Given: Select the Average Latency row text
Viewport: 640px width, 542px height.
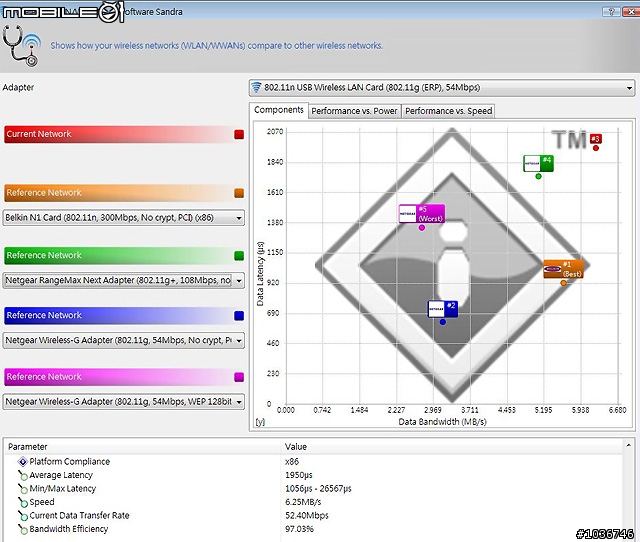Looking at the screenshot, I should [x=61, y=475].
